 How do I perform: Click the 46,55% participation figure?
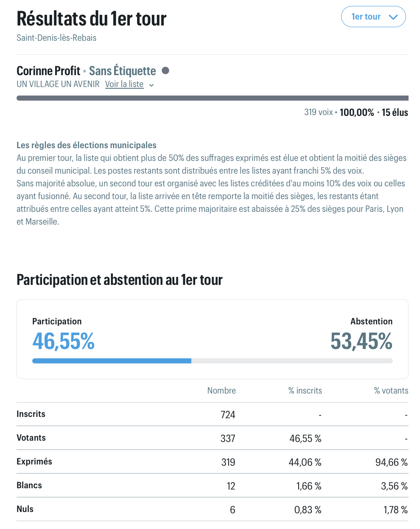64,341
